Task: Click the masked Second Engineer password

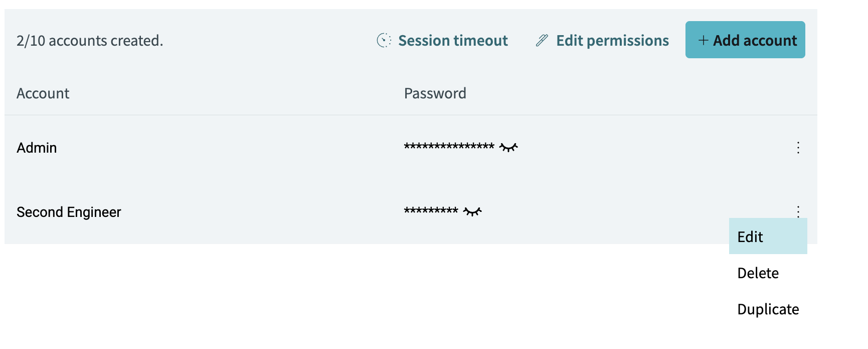Action: [431, 210]
